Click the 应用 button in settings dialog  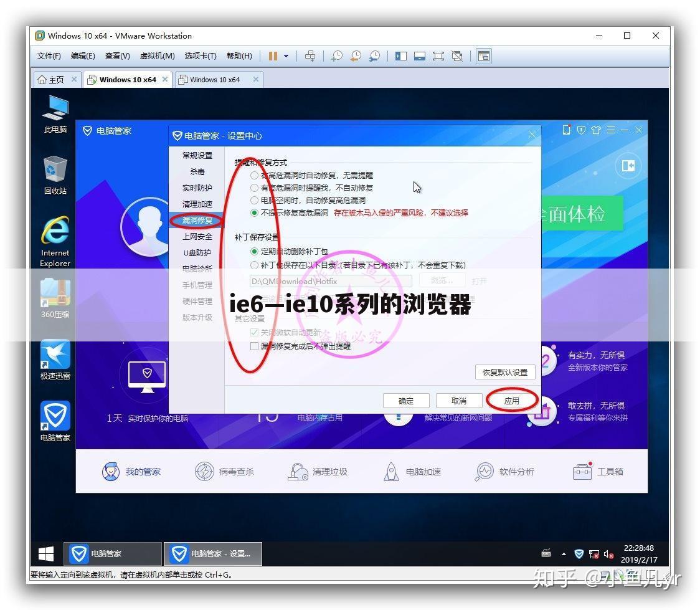tap(511, 401)
